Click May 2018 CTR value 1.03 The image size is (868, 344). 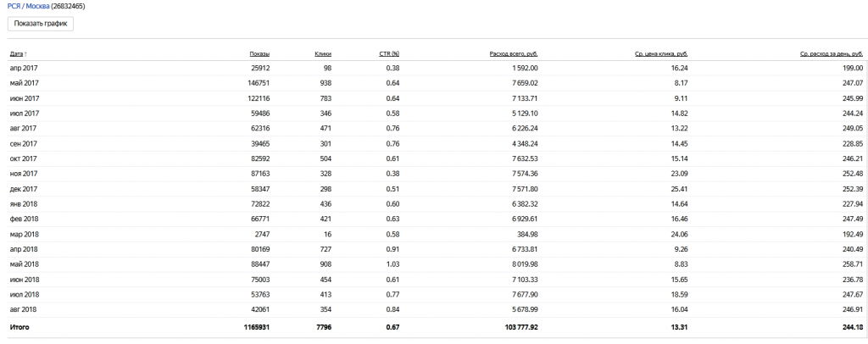[x=392, y=264]
